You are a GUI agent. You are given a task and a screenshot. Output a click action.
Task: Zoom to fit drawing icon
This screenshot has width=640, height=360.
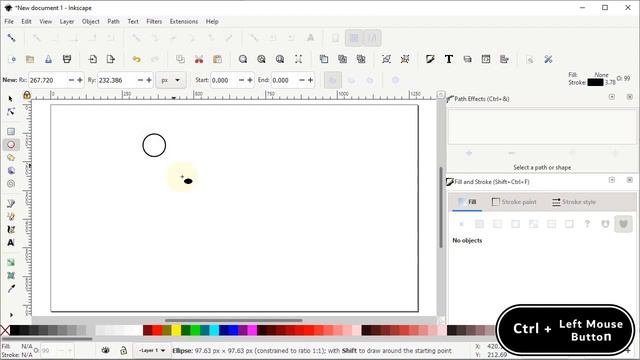pyautogui.click(x=261, y=60)
